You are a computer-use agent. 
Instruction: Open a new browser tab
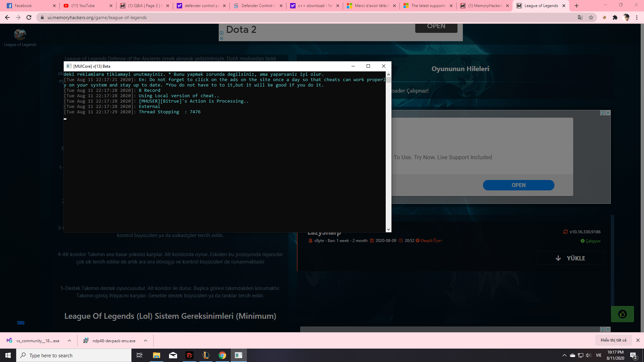click(x=577, y=6)
